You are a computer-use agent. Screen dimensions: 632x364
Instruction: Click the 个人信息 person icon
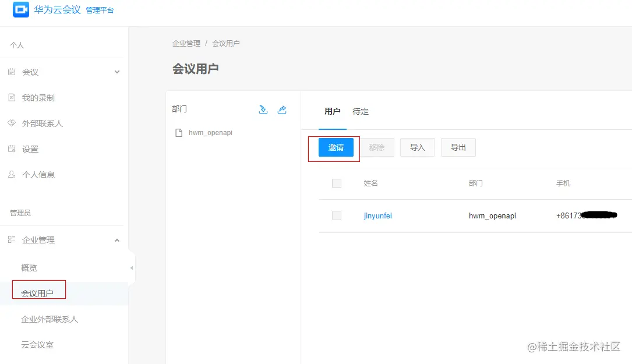click(12, 174)
